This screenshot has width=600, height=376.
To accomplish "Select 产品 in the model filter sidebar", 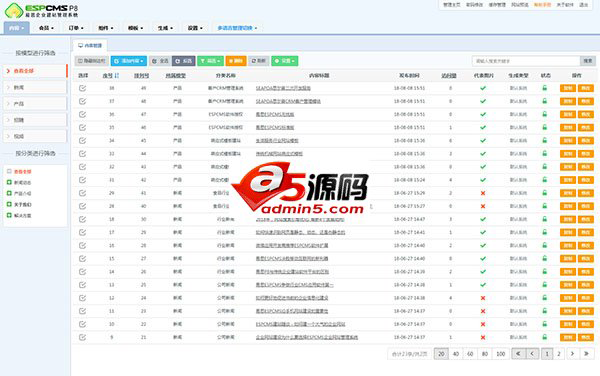I will (x=35, y=104).
